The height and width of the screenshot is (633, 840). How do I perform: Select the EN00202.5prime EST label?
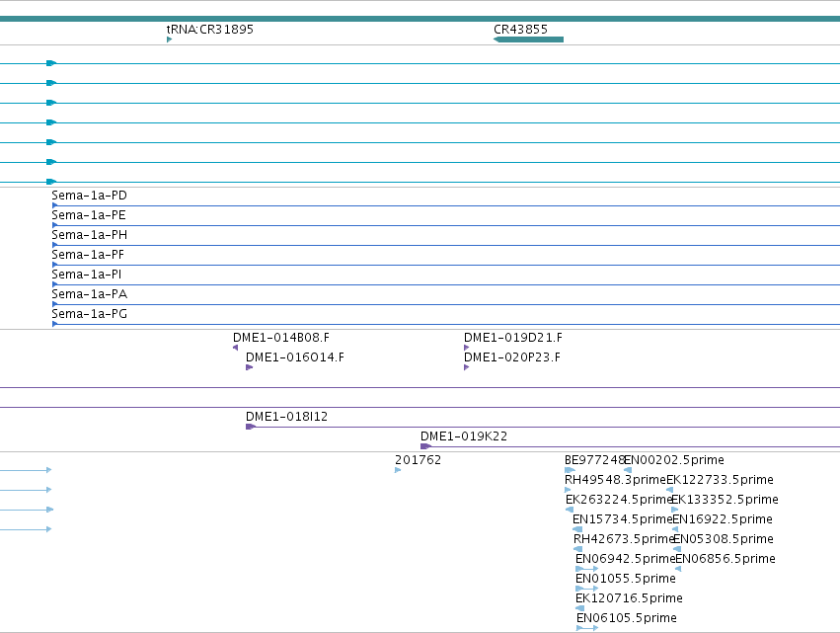674,460
